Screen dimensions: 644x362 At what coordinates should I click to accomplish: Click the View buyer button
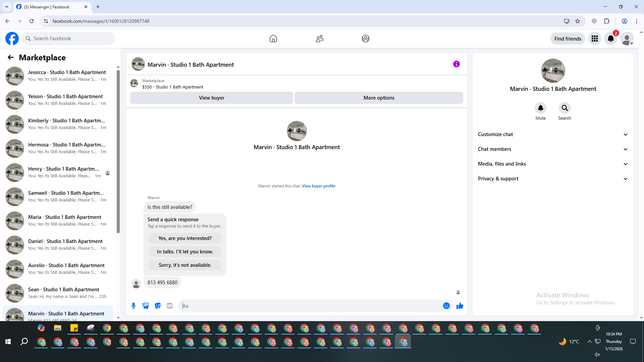(211, 98)
